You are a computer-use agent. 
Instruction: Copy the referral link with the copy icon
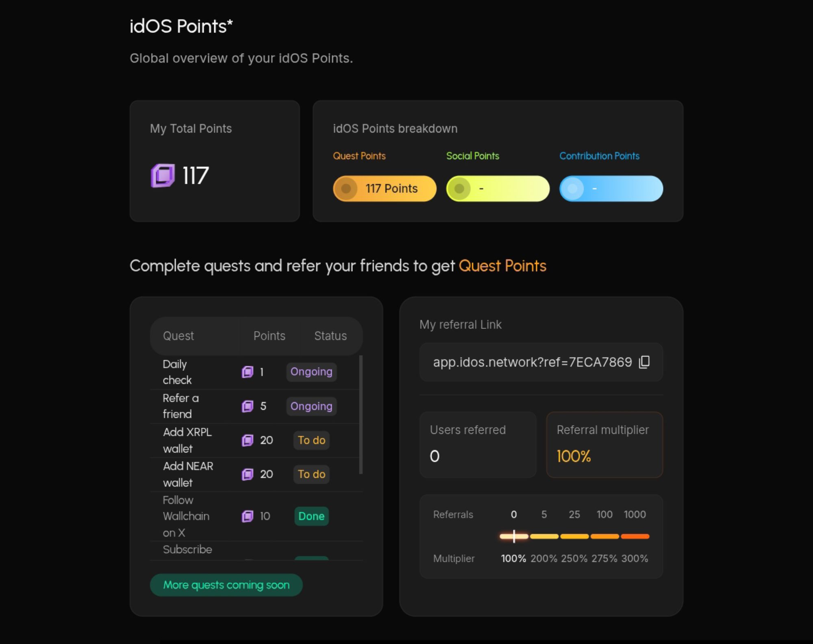(644, 362)
